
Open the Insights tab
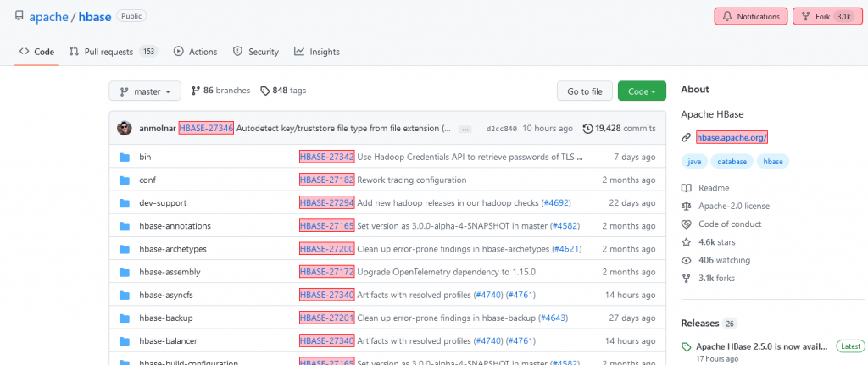pyautogui.click(x=317, y=52)
